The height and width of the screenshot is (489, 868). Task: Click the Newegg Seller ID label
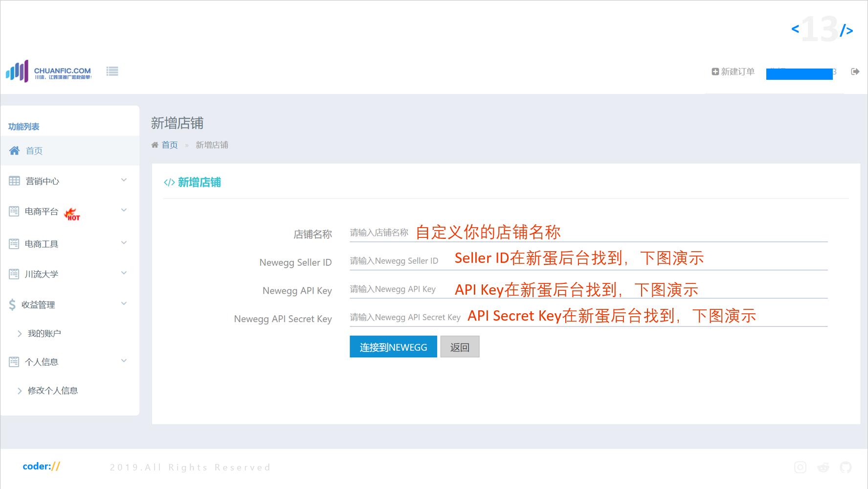click(295, 262)
